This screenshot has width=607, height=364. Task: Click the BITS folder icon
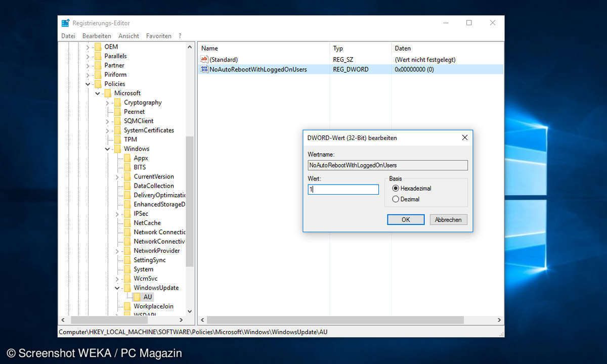coord(127,167)
